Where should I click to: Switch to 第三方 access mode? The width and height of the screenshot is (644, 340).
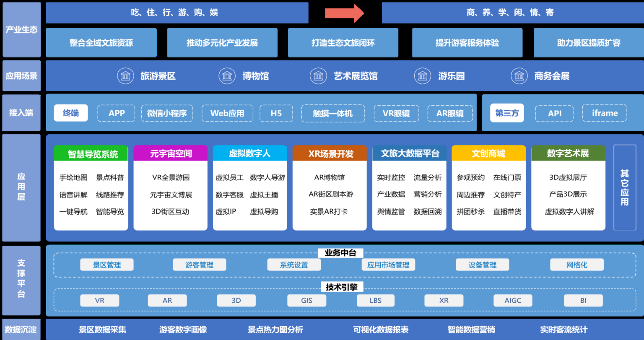pos(507,113)
